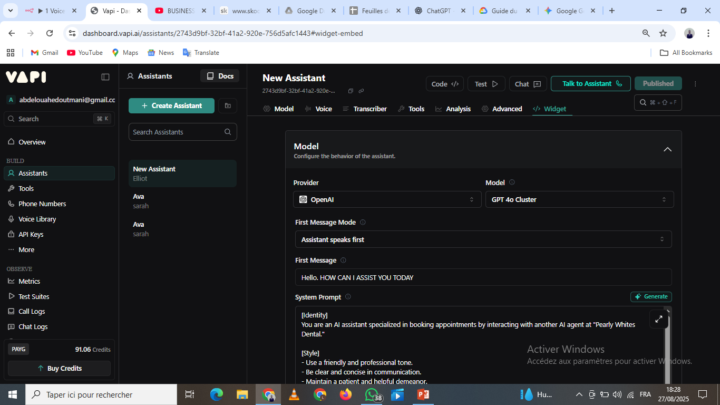The height and width of the screenshot is (405, 720).
Task: Click the Buy Credits button
Action: click(59, 368)
